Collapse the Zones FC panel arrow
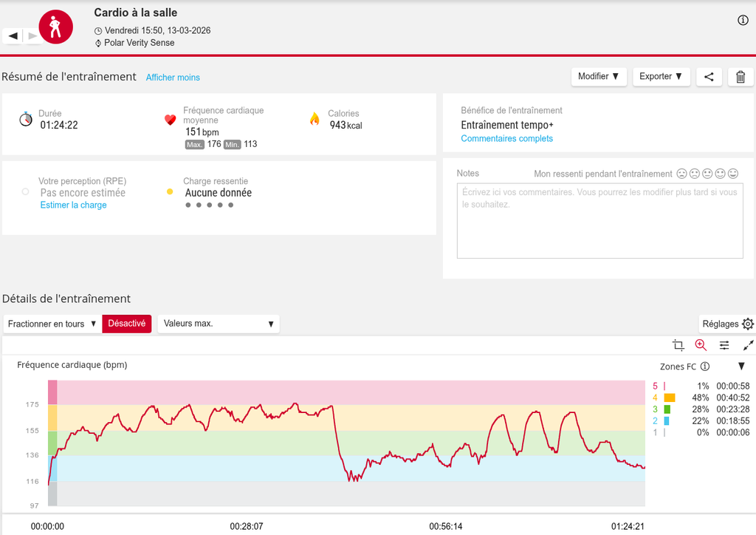The width and height of the screenshot is (756, 535). (741, 366)
